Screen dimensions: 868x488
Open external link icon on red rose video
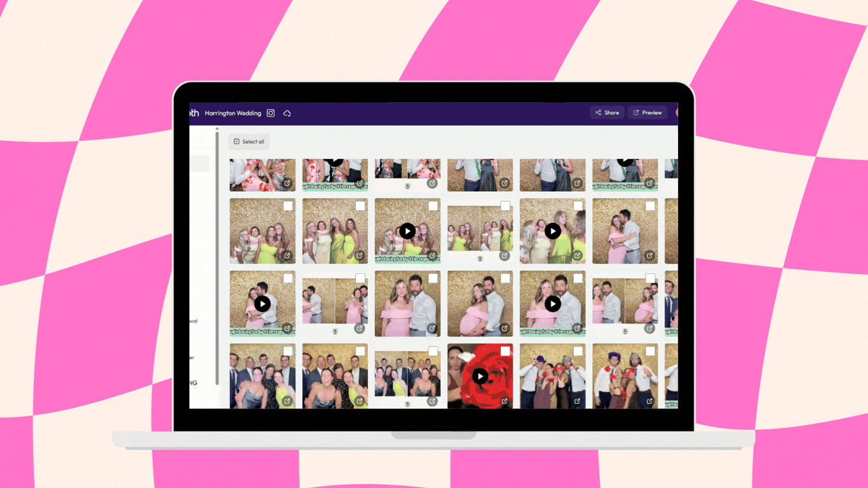[505, 401]
